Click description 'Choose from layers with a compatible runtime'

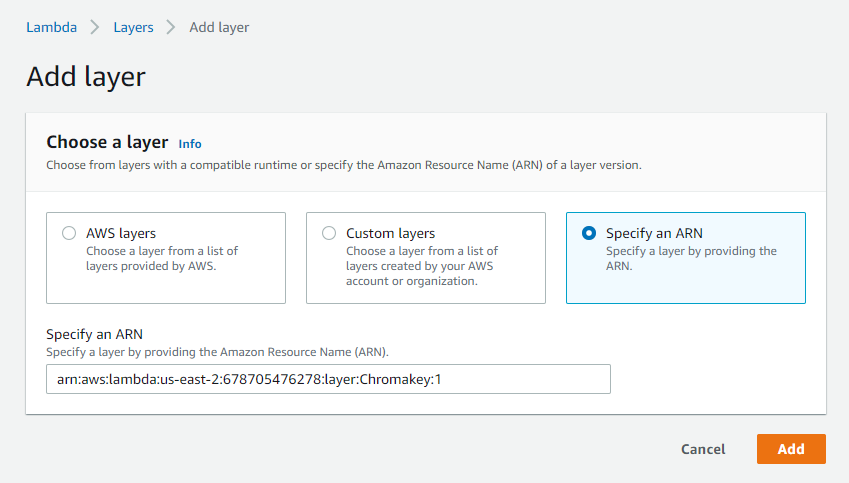(x=344, y=165)
